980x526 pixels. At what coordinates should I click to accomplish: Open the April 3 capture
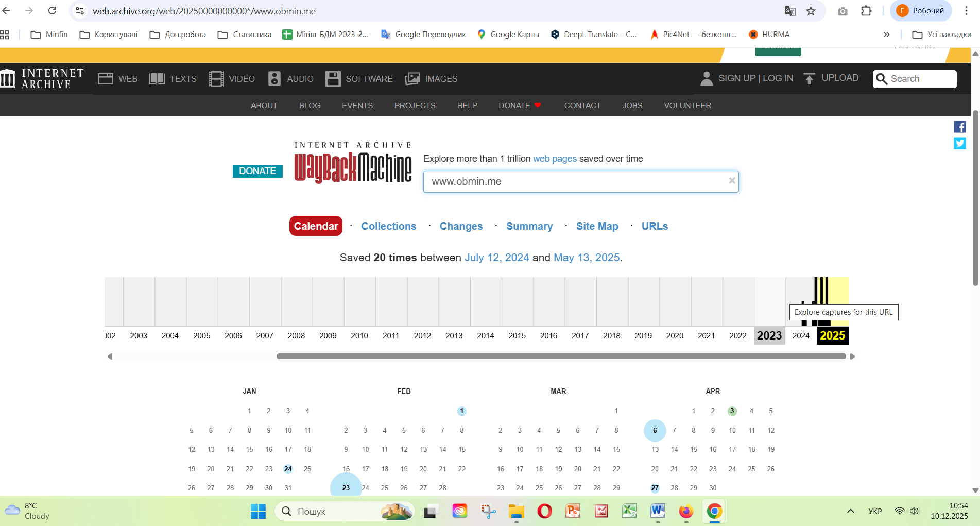(732, 411)
